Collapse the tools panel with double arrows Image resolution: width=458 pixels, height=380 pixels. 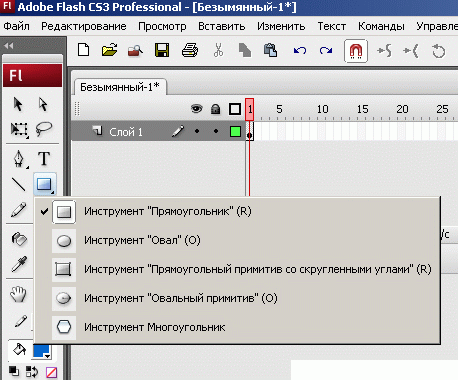click(x=9, y=46)
